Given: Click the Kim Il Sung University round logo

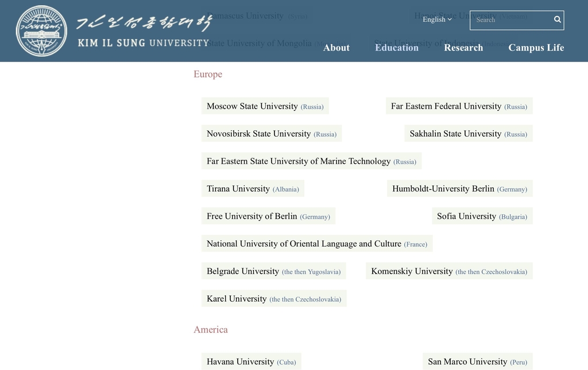Looking at the screenshot, I should coord(41,31).
